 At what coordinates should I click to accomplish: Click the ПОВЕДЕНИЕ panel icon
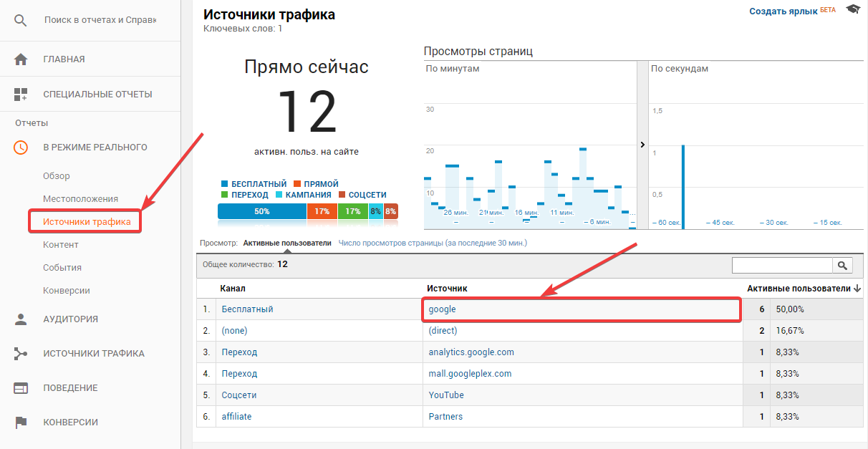(20, 387)
